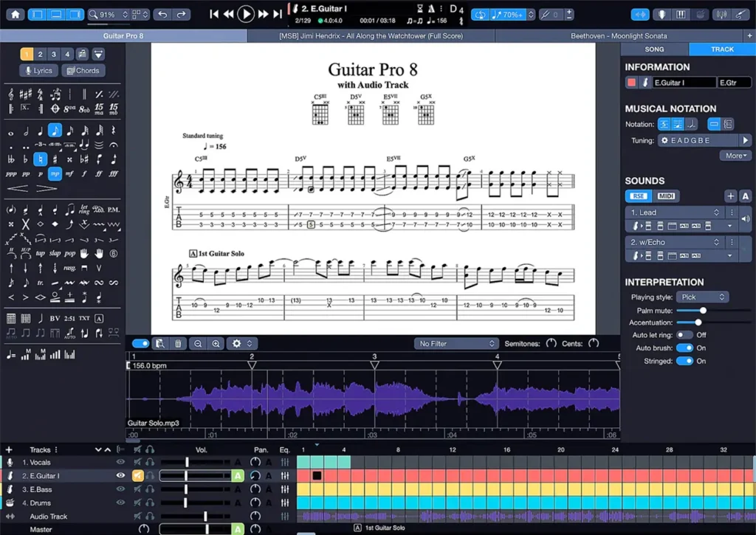Open the 1. Lead sound selector

tap(675, 212)
